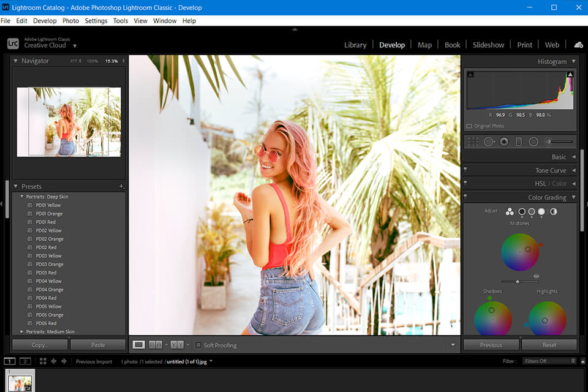Collapse the Histogram panel
The width and height of the screenshot is (588, 392).
pos(573,61)
